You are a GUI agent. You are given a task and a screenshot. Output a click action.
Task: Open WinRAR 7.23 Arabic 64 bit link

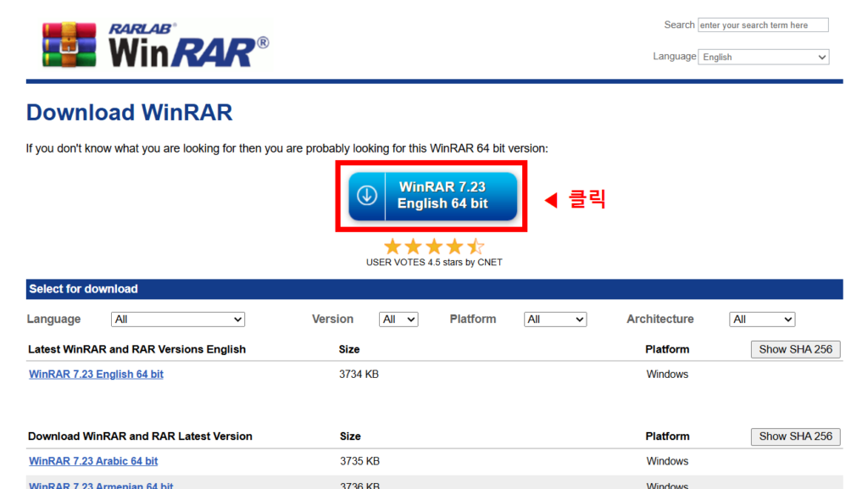(93, 461)
